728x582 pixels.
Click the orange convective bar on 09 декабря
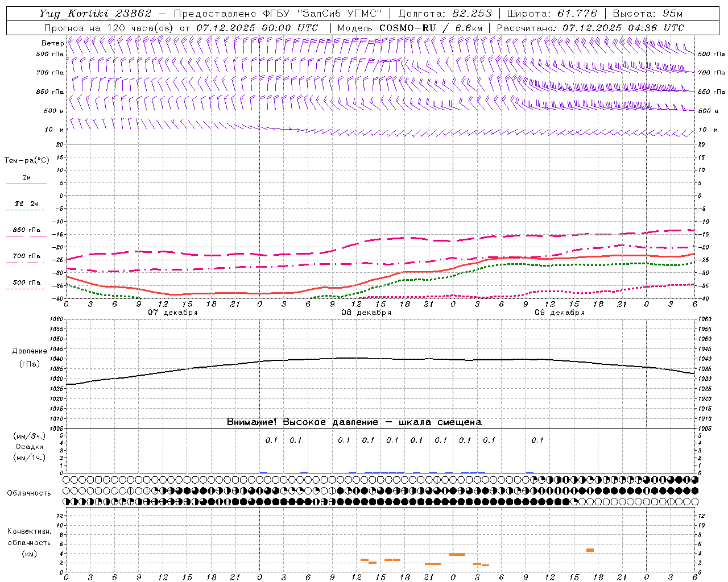[590, 550]
